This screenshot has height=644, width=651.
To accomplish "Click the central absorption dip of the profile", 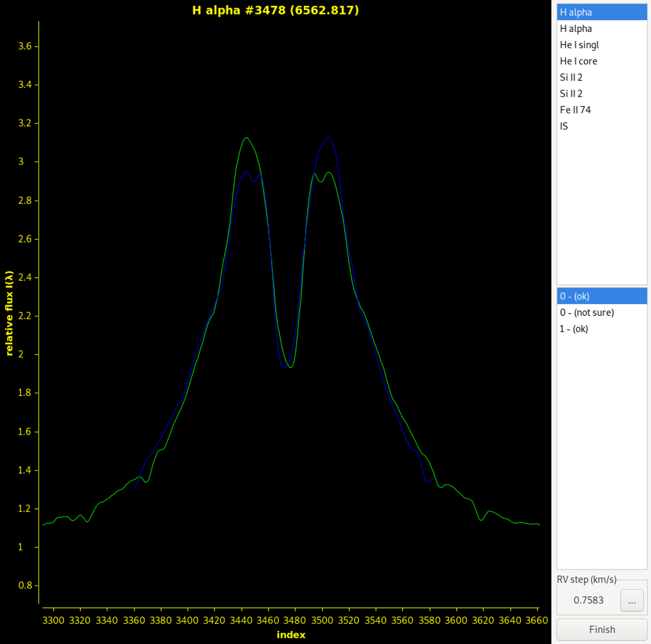I will click(x=287, y=366).
